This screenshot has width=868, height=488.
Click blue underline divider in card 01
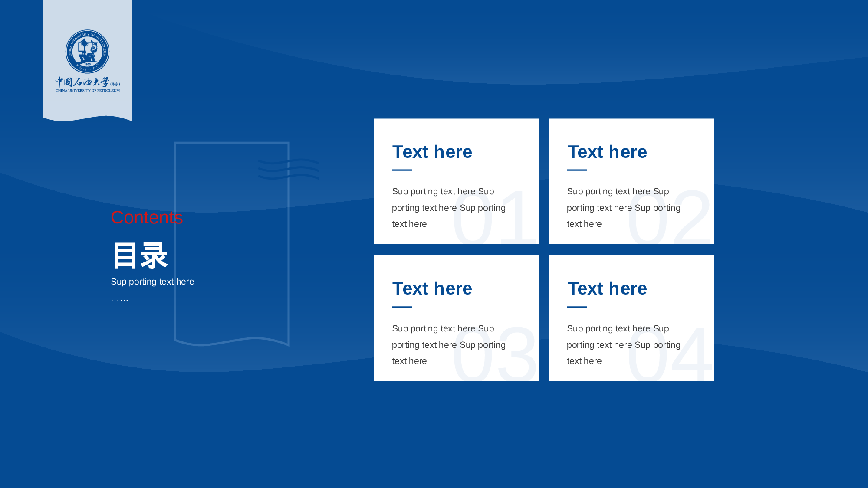[401, 170]
